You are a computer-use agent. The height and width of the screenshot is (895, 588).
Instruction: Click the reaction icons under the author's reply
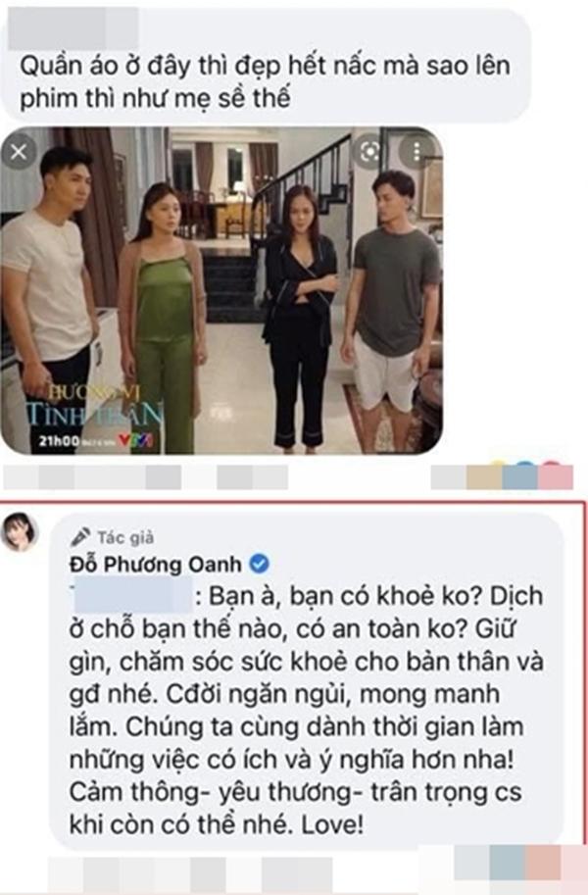coord(521,863)
